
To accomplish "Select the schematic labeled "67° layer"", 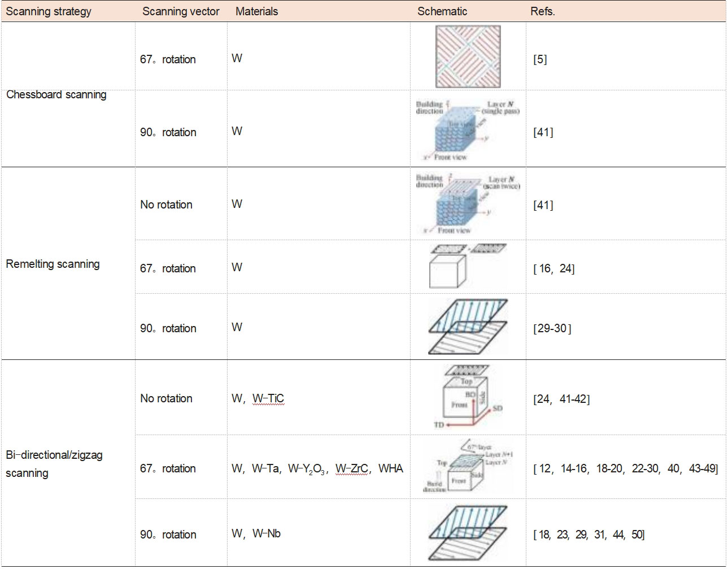I will click(467, 467).
